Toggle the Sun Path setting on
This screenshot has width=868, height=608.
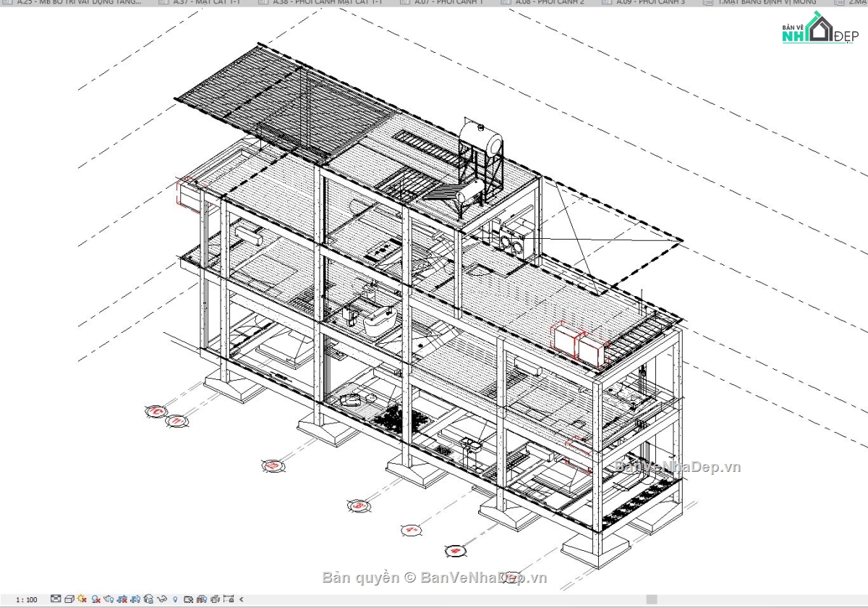coord(81,599)
